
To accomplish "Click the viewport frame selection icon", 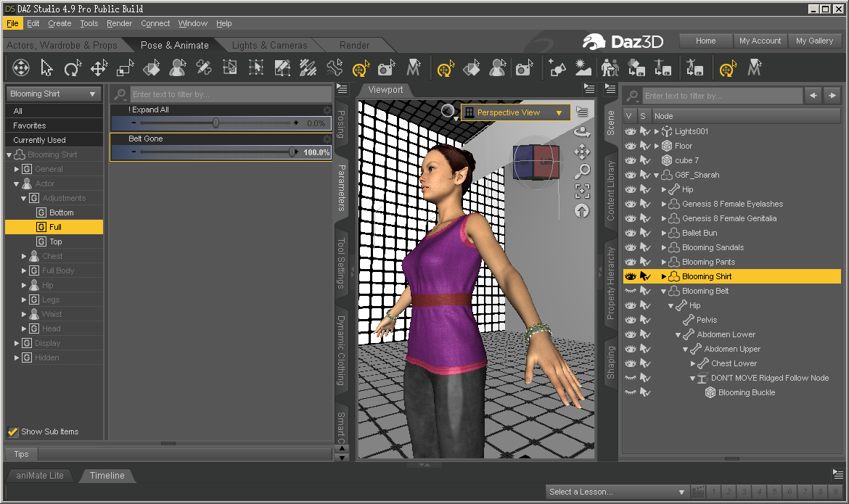I will coord(581,191).
